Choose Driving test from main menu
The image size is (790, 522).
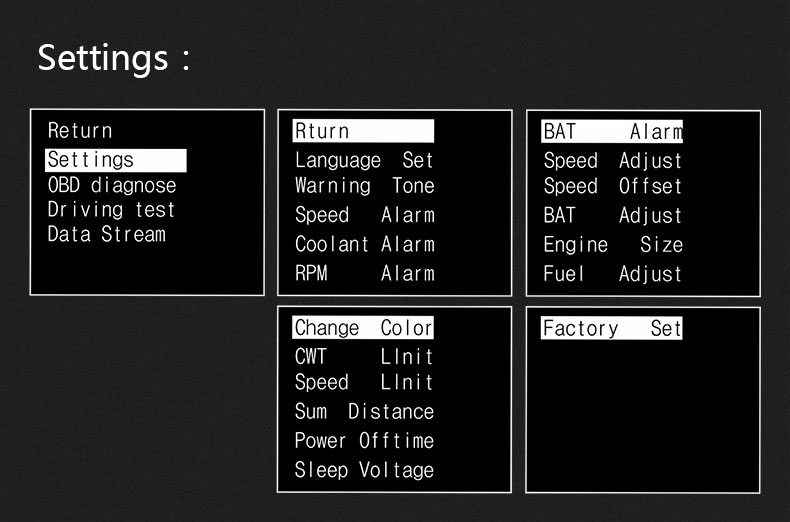coord(111,210)
